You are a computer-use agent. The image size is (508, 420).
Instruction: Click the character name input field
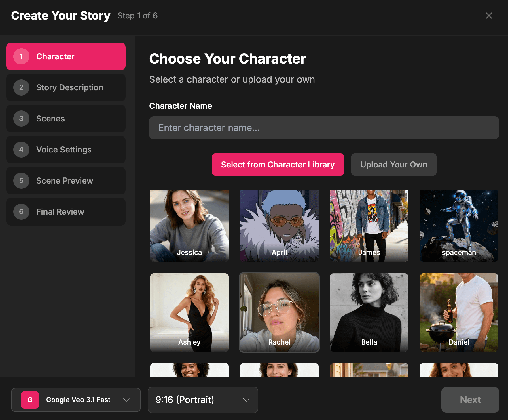[x=324, y=128]
